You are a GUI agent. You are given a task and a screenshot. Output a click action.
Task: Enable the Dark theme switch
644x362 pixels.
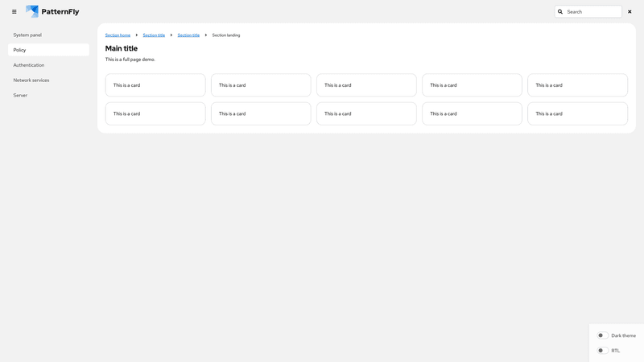pyautogui.click(x=602, y=335)
